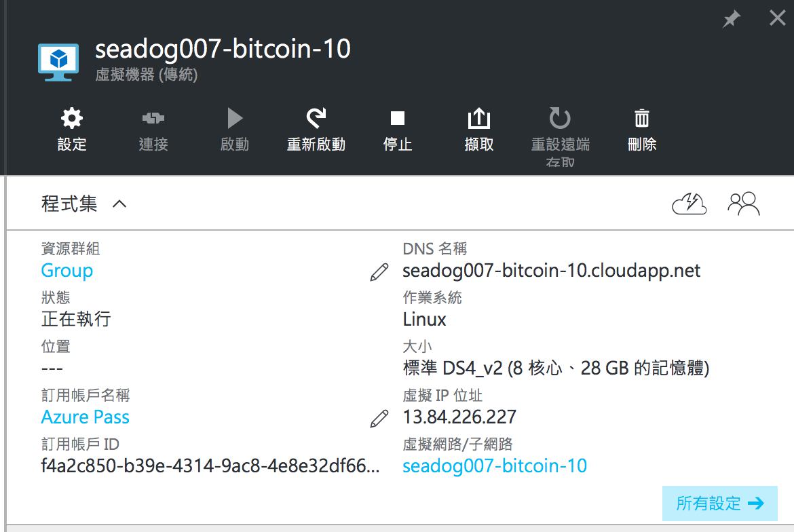
Task: Click 重設遠端存取 reset remote access icon
Action: pyautogui.click(x=560, y=118)
